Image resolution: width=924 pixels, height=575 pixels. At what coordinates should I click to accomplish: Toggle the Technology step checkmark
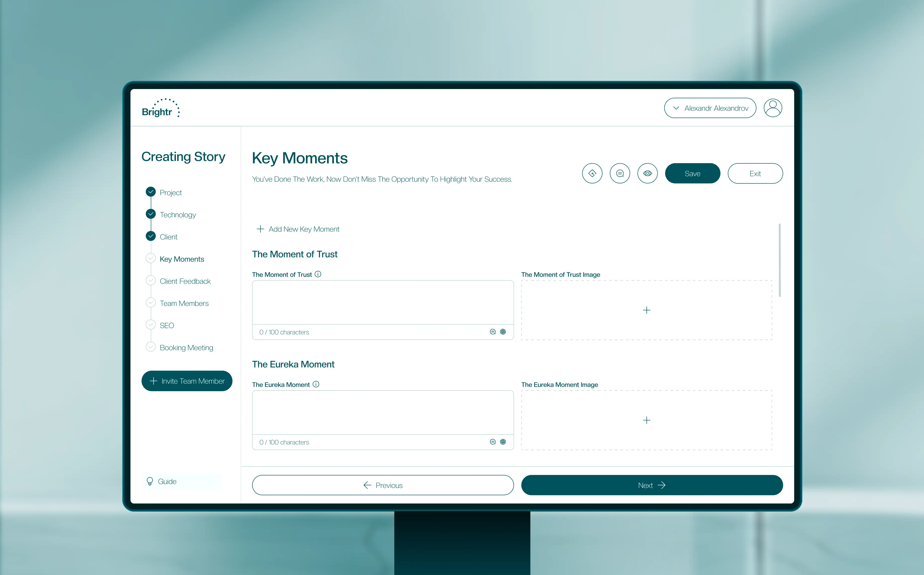coord(151,214)
